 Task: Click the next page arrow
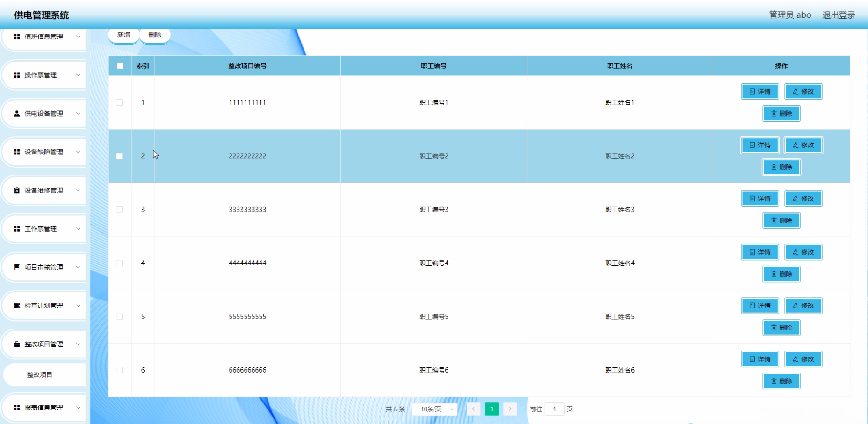(510, 409)
